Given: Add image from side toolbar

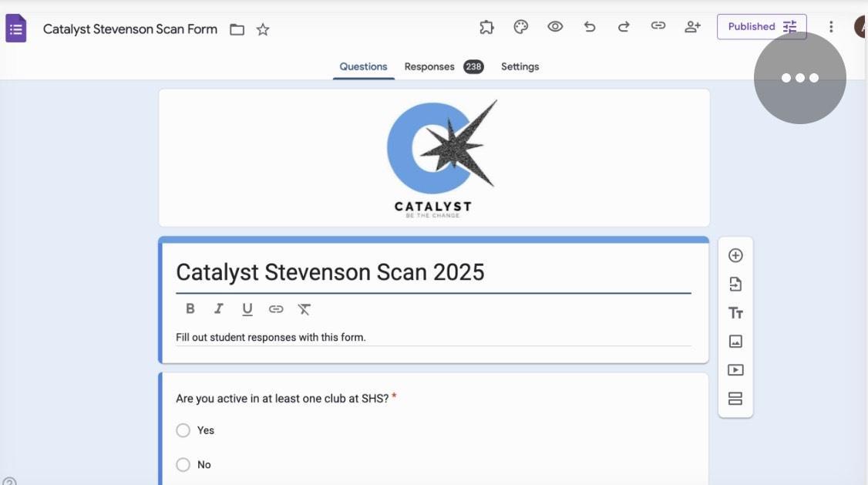Looking at the screenshot, I should click(735, 341).
